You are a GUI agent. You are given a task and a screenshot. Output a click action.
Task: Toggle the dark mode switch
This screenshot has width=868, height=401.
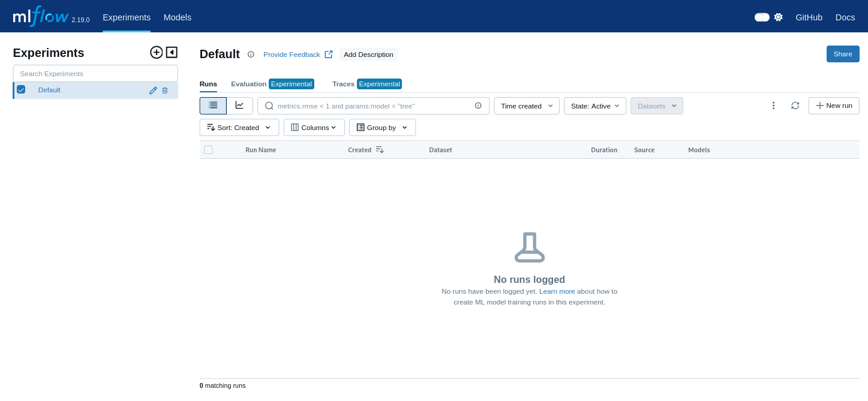[762, 17]
